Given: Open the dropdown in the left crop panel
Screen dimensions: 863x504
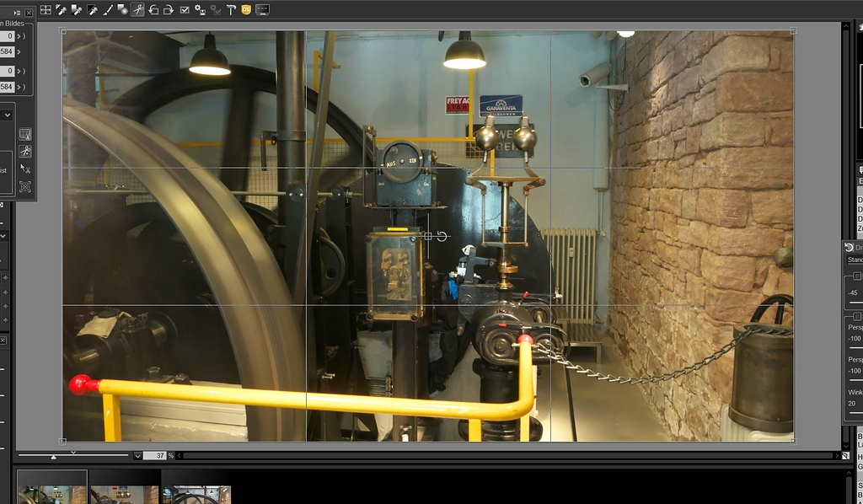Looking at the screenshot, I should pos(7,113).
